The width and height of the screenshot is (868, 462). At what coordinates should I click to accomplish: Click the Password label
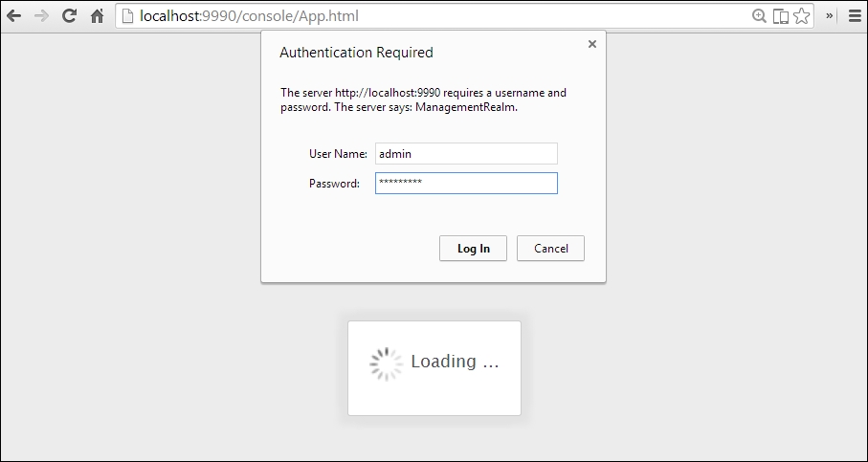coord(334,184)
